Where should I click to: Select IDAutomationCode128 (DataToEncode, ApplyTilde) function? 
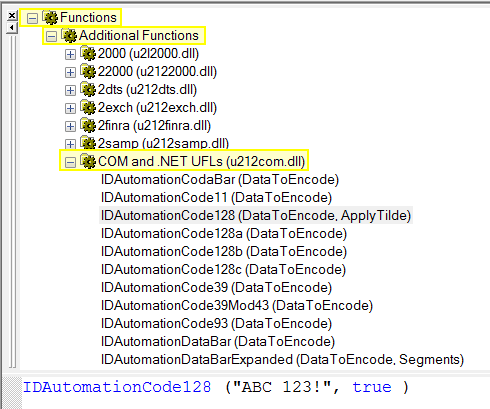[x=256, y=215]
